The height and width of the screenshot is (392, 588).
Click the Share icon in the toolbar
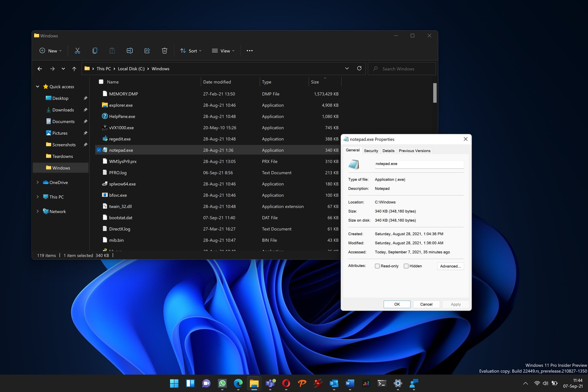[x=147, y=51]
